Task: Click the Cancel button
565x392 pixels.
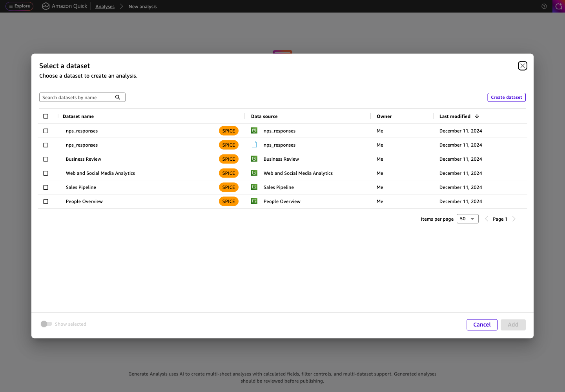Action: click(x=482, y=325)
